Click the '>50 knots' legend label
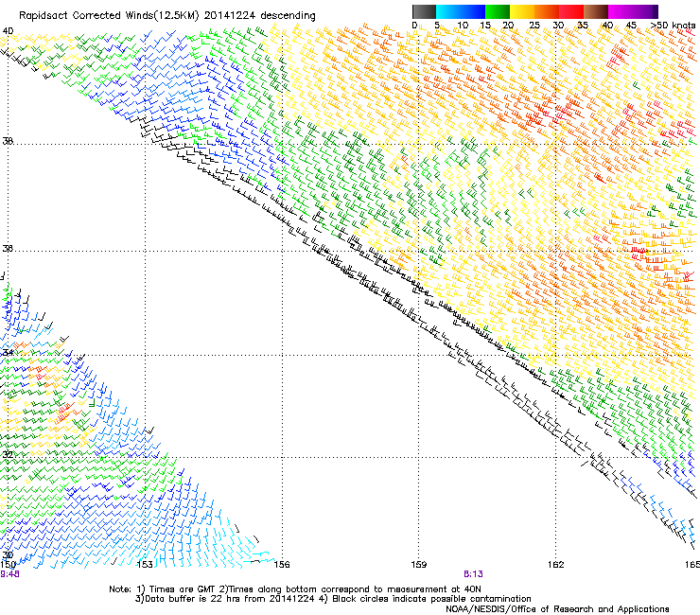 click(673, 26)
